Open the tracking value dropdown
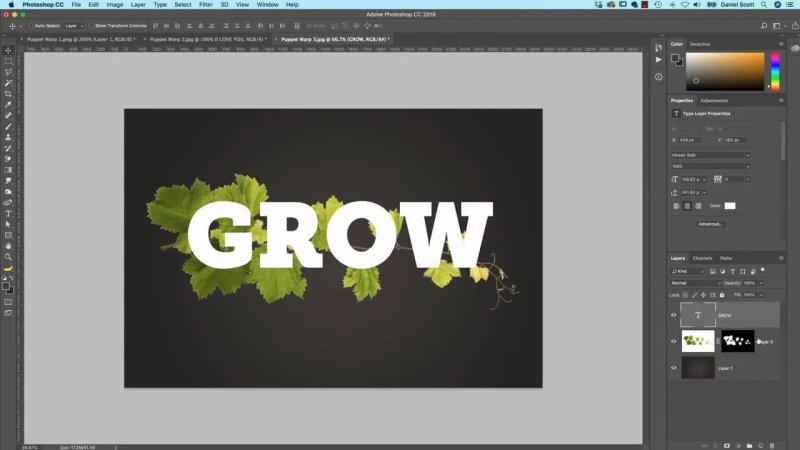The image size is (800, 450). tap(748, 180)
